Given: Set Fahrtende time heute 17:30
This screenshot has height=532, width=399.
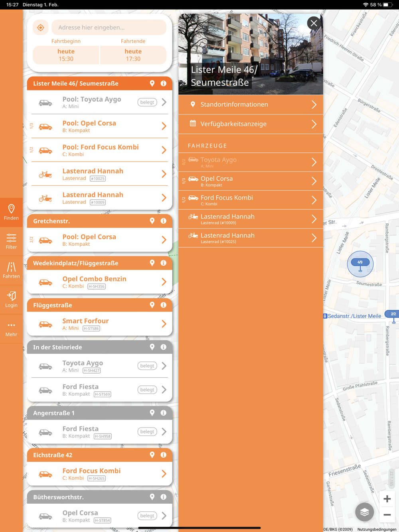Looking at the screenshot, I should pos(133,55).
